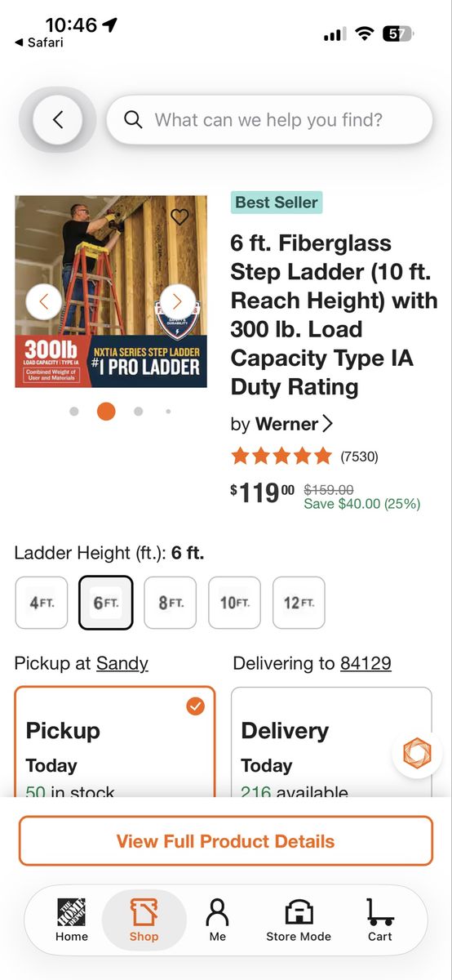Screen dimensions: 452x980
Task: Open the Home Depot Home tab
Action: coord(72,920)
